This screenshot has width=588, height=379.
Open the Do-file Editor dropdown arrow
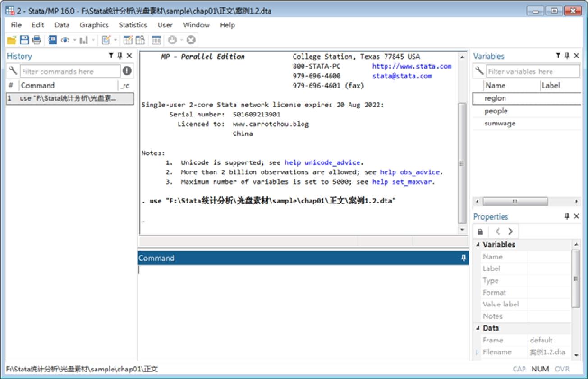[115, 41]
